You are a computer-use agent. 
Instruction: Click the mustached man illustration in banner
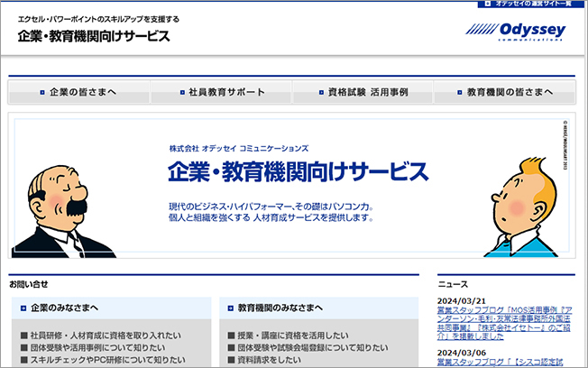coord(62,212)
